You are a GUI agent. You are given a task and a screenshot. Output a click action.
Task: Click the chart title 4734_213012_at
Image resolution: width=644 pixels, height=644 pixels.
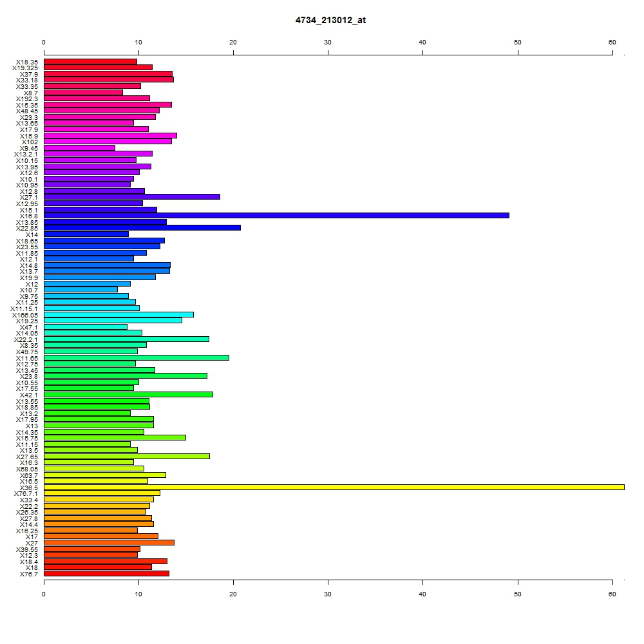tap(330, 20)
